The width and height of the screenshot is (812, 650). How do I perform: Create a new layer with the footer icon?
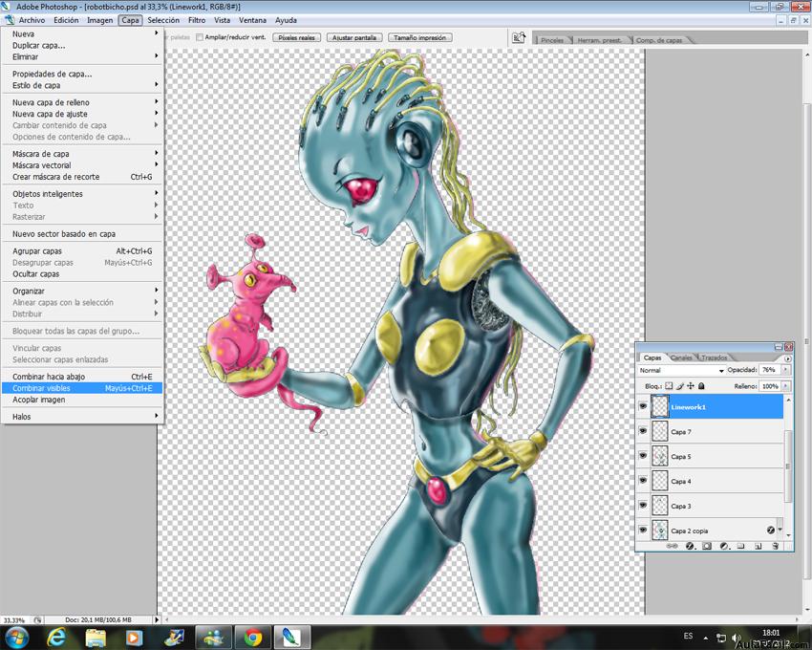[x=759, y=546]
